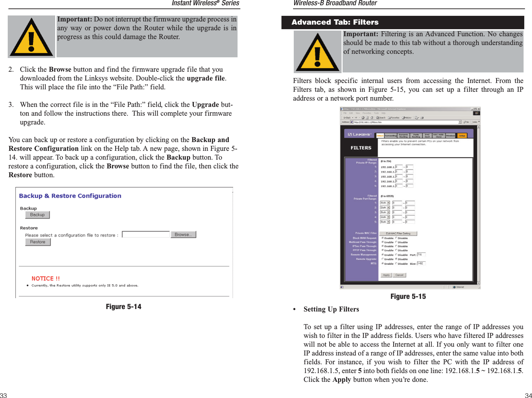532x398 pixels.
Task: Open History in the IE toolbar
Action: coord(407,118)
